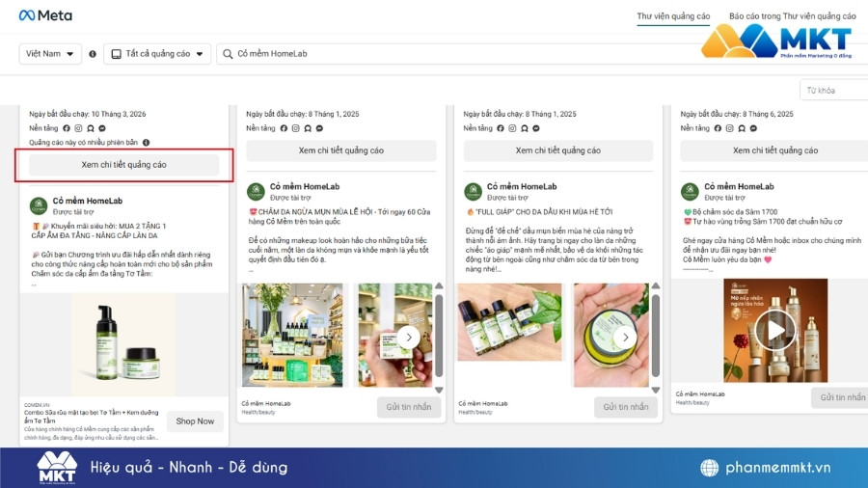
Task: Click the store shelf display thumbnail
Action: (x=292, y=335)
